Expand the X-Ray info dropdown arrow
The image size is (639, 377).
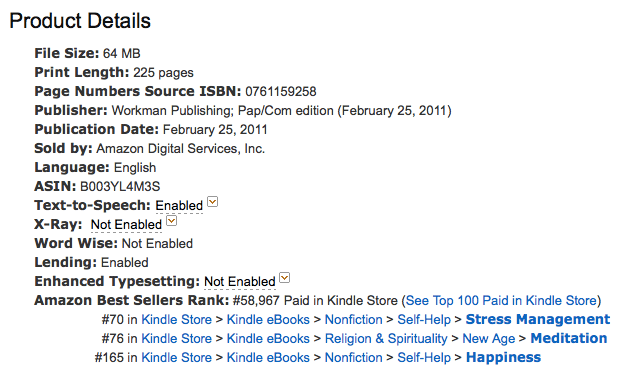tap(172, 220)
